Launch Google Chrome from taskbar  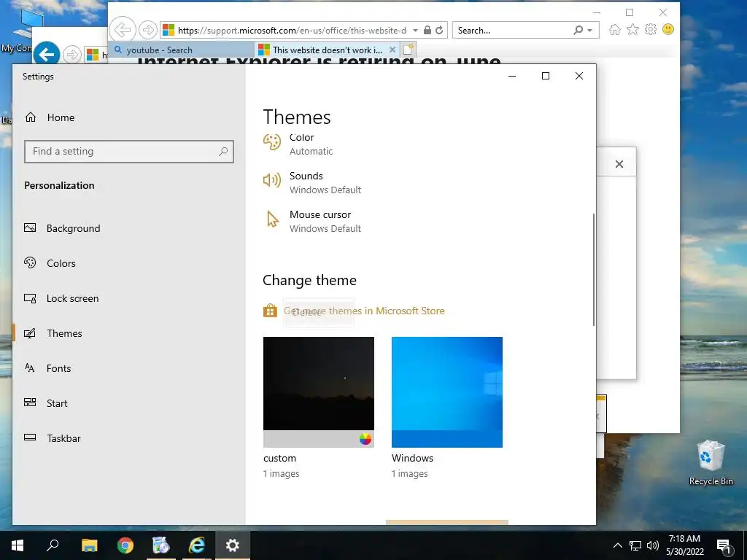click(x=125, y=545)
